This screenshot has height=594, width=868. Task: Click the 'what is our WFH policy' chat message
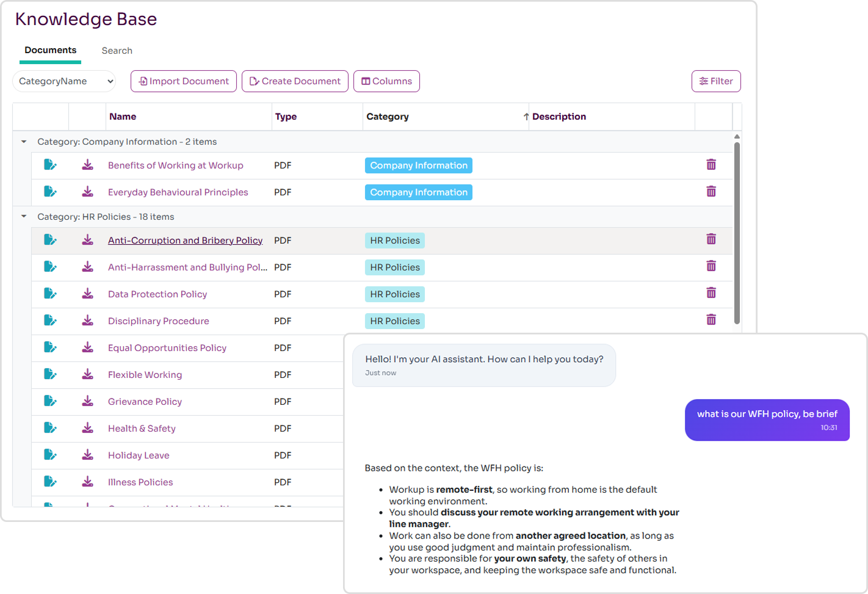pos(767,420)
